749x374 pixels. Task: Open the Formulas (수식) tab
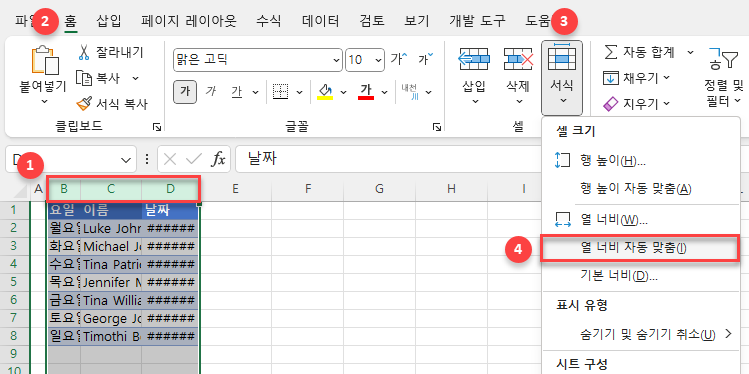coord(268,21)
